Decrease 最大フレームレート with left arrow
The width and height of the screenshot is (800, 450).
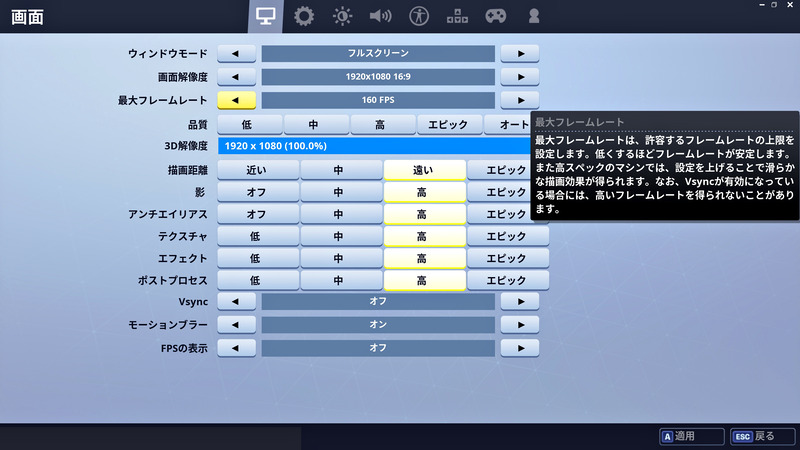tap(236, 101)
